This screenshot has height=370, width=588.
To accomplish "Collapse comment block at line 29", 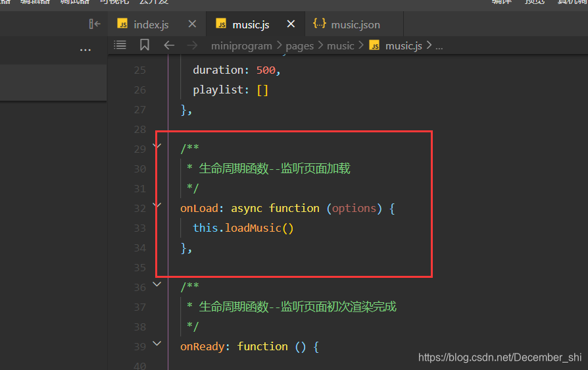I will click(x=157, y=145).
